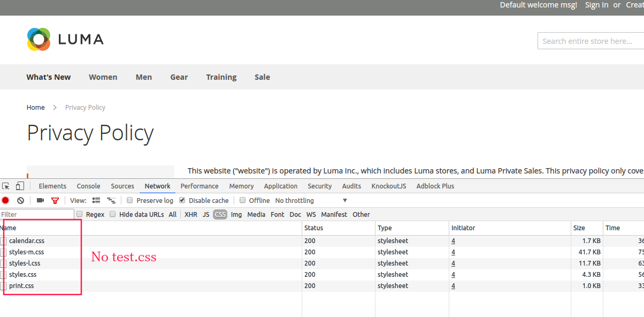Open the Memory tab
Image resolution: width=644 pixels, height=317 pixels.
[241, 186]
